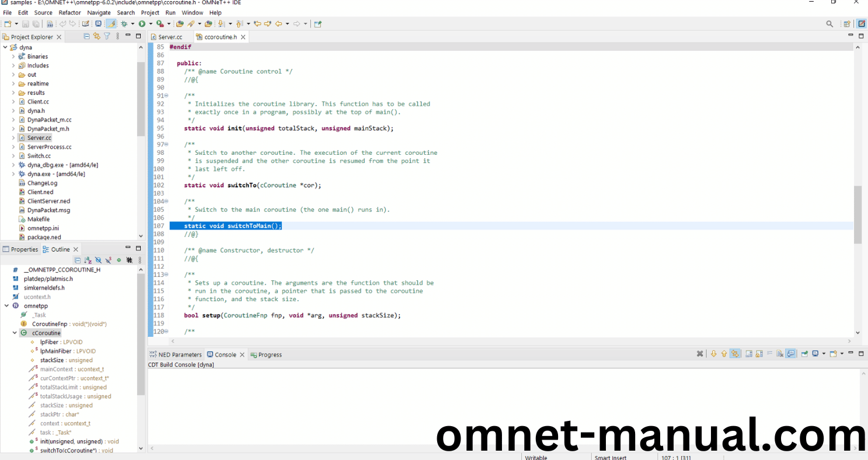
Task: Toggle Hide Static Members in Outline toolbar
Action: [x=109, y=260]
